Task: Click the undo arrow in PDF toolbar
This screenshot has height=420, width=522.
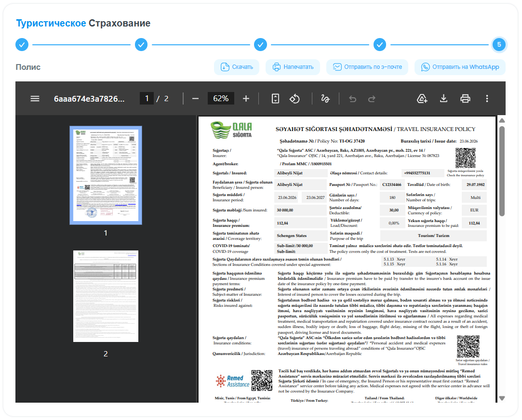Action: [352, 99]
